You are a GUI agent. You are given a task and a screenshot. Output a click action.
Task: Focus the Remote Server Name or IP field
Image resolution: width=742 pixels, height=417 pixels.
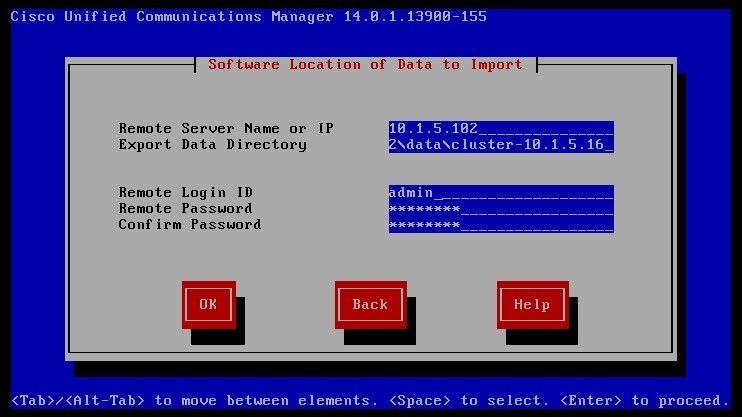tap(501, 129)
